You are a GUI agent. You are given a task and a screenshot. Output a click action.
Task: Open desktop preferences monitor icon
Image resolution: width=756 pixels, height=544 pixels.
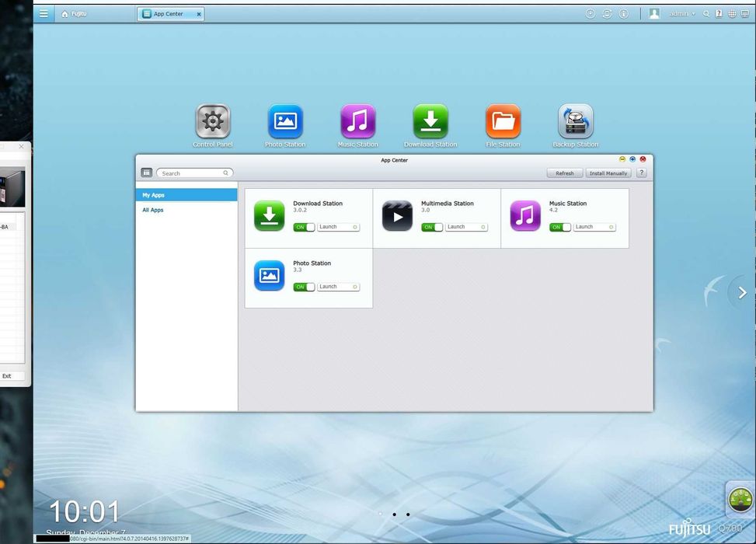[745, 14]
